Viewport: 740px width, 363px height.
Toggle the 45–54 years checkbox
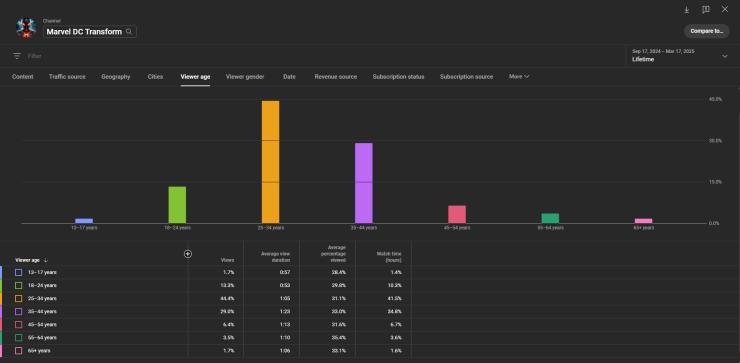point(18,325)
